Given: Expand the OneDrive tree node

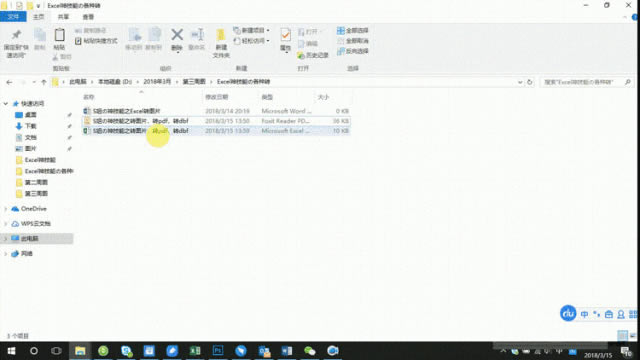Looking at the screenshot, I should [x=6, y=209].
